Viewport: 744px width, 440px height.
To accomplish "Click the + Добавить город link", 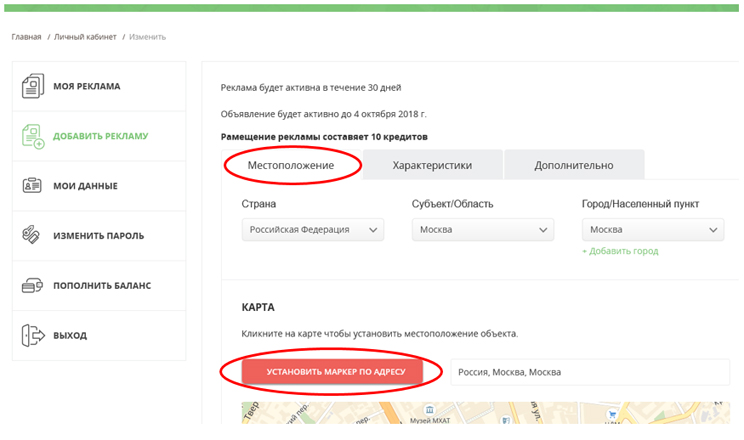I will click(x=620, y=251).
